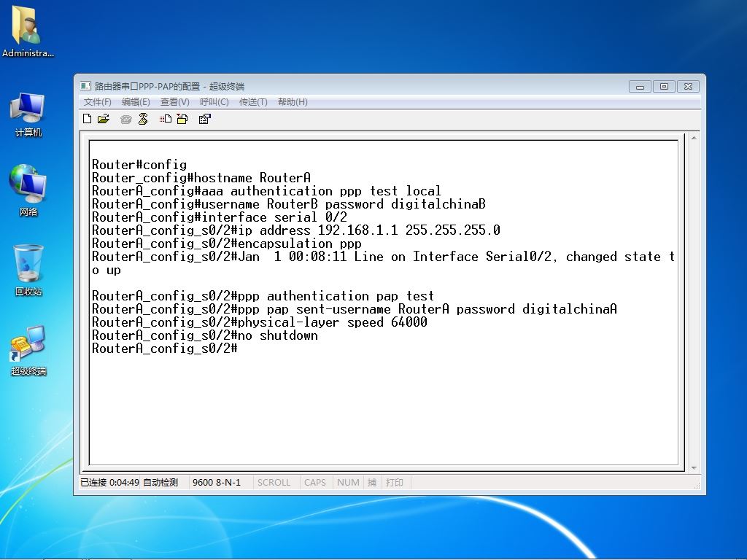Click the 'username RouterB password digitalchinaB' line

click(x=289, y=204)
